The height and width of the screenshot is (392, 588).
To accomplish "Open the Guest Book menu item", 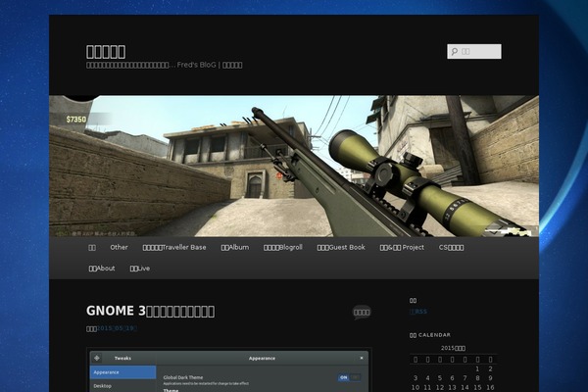I will click(x=341, y=248).
